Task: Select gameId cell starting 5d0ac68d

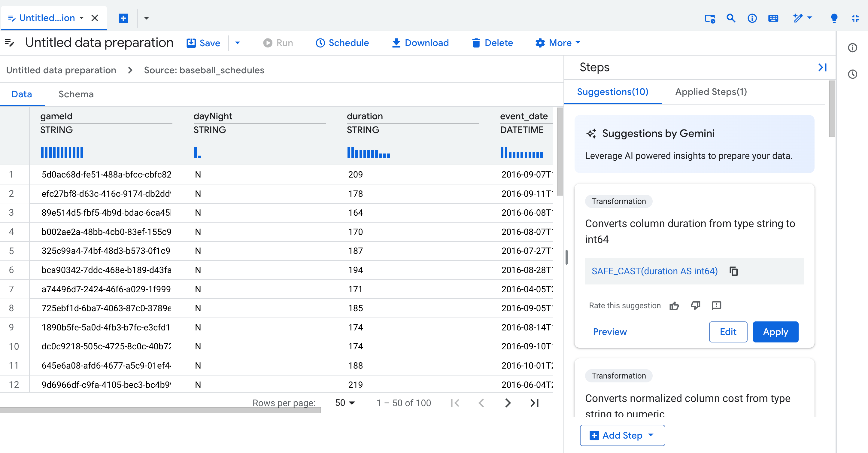Action: (x=107, y=174)
